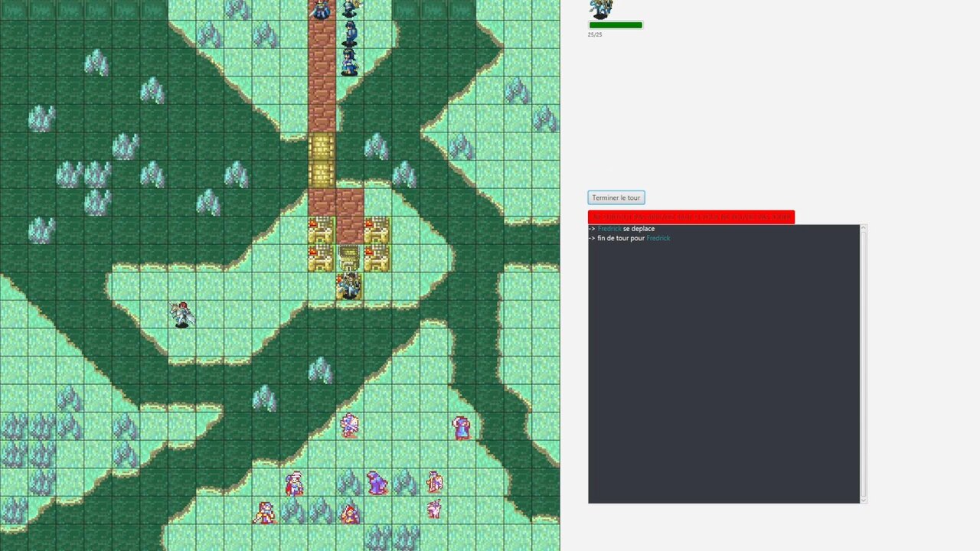Select the red-caped unit with white hat
980x551 pixels.
point(294,483)
